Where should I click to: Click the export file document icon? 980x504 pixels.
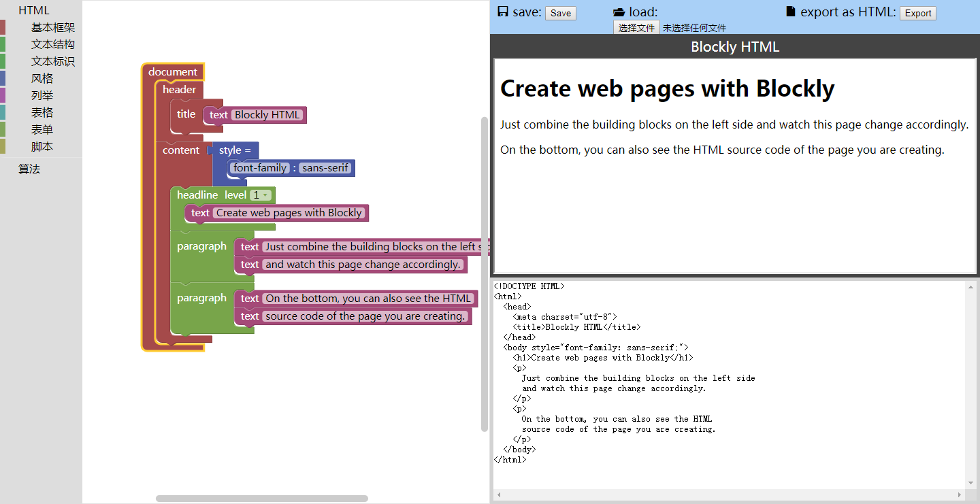[x=790, y=12]
